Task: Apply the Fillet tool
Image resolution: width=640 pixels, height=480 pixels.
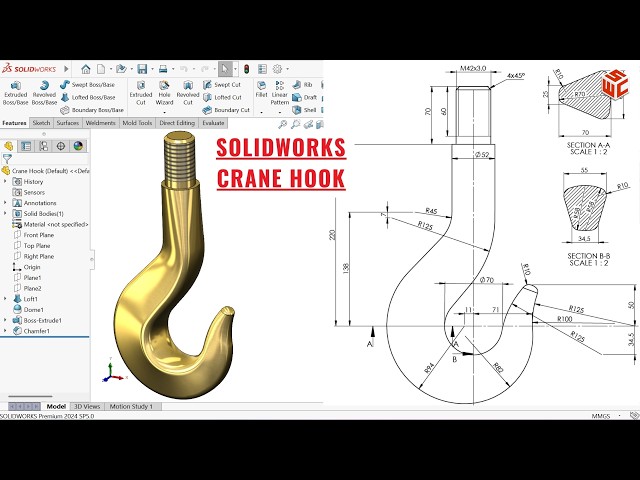Action: click(x=261, y=90)
